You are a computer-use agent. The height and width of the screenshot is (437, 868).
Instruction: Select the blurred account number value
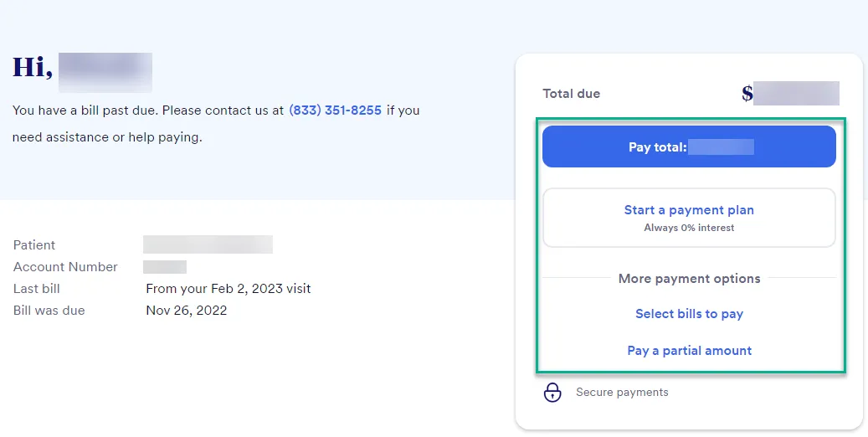[x=165, y=267]
